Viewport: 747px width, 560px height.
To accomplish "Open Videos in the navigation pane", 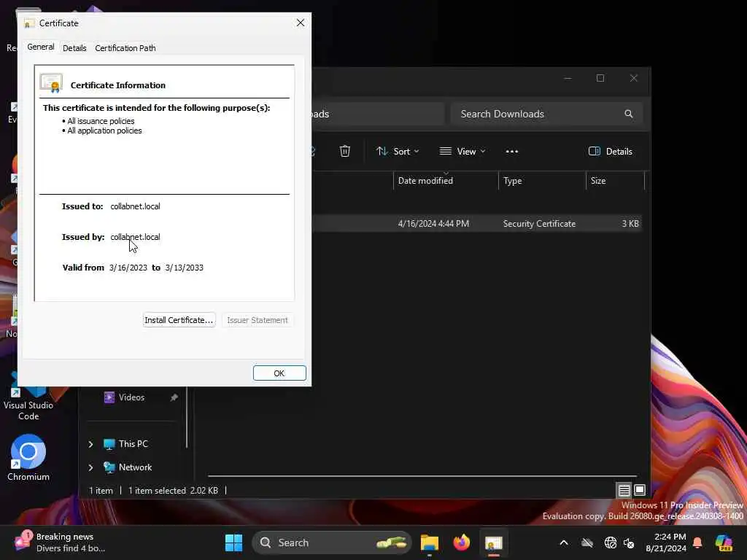I will pos(131,397).
